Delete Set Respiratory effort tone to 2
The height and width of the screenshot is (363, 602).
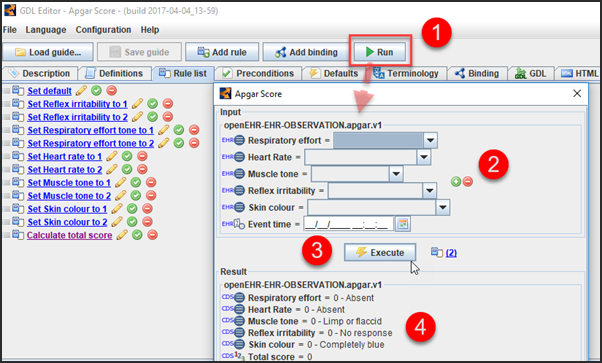[194, 143]
